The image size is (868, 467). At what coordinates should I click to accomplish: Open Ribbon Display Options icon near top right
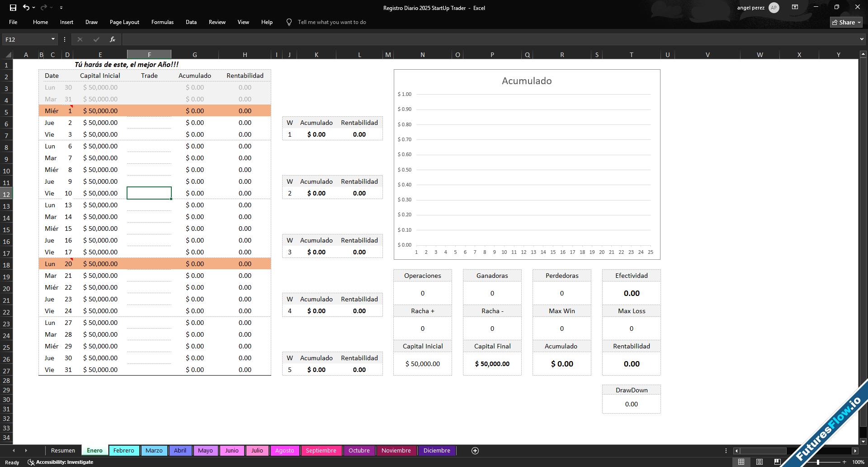tap(795, 7)
